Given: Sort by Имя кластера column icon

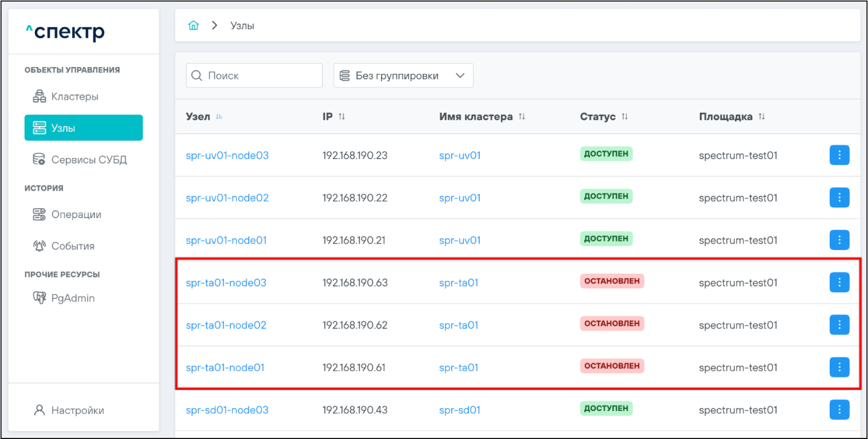Looking at the screenshot, I should click(521, 117).
